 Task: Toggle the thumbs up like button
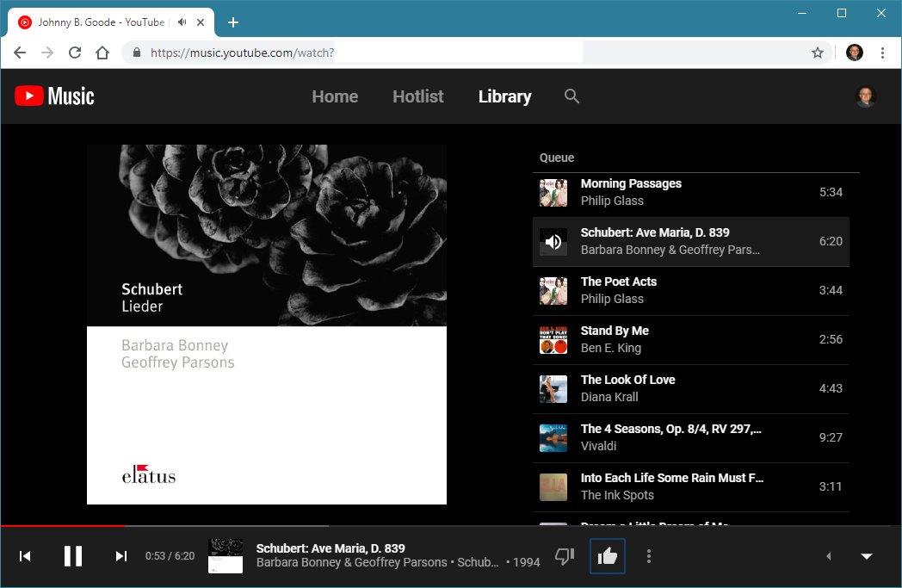pyautogui.click(x=608, y=556)
